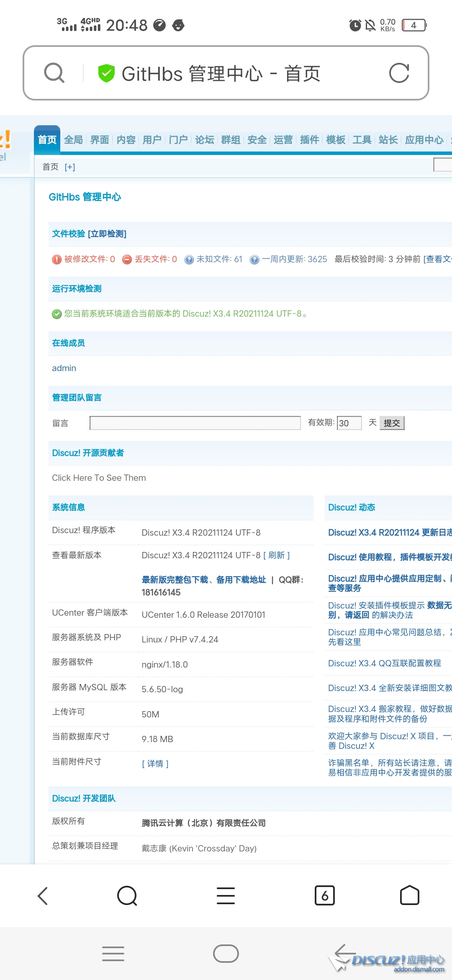Screen dimensions: 452x980
Task: Tap alarm clock icon in status bar
Action: click(x=355, y=25)
